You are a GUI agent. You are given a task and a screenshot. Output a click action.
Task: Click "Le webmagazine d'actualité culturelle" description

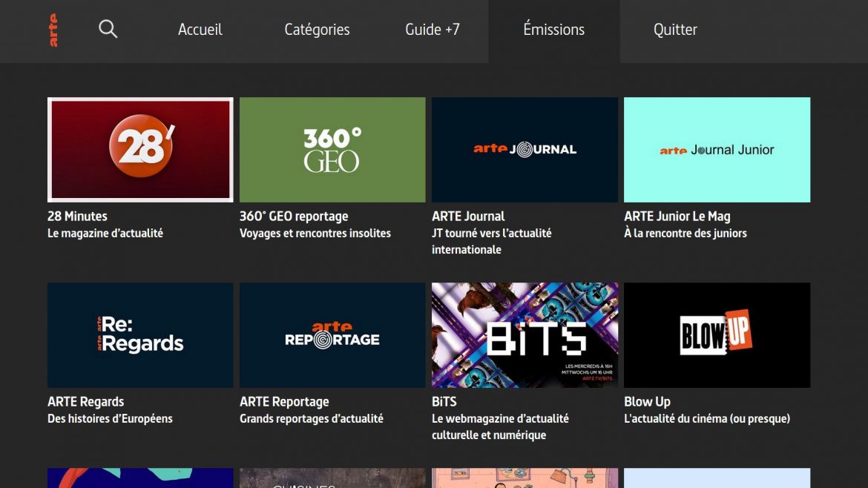click(x=500, y=426)
